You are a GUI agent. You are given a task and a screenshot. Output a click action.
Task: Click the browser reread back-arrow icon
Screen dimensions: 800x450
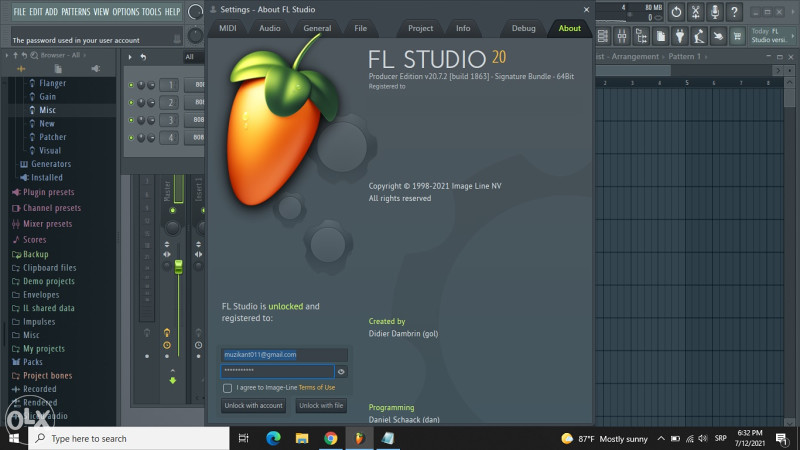coord(24,55)
